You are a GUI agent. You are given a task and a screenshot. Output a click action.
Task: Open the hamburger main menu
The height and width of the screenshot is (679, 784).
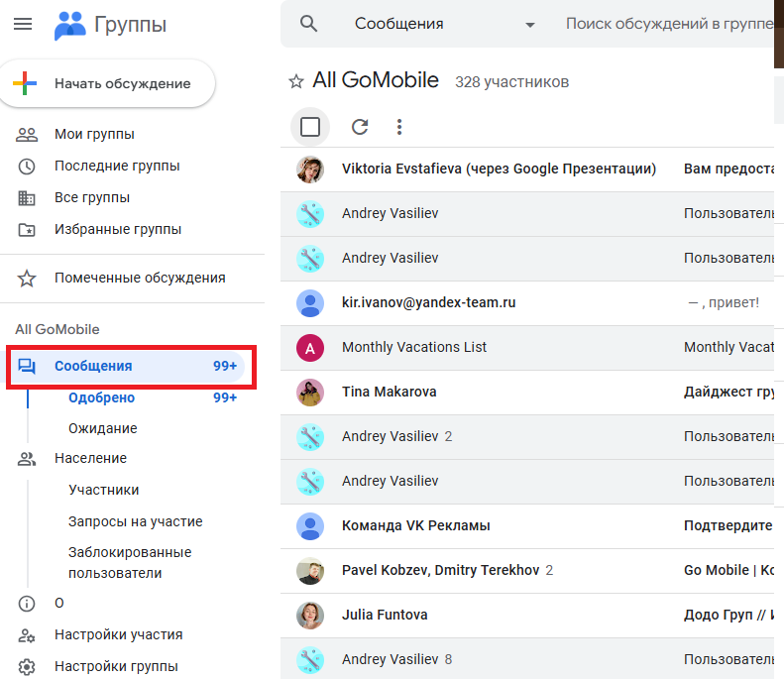coord(23,25)
